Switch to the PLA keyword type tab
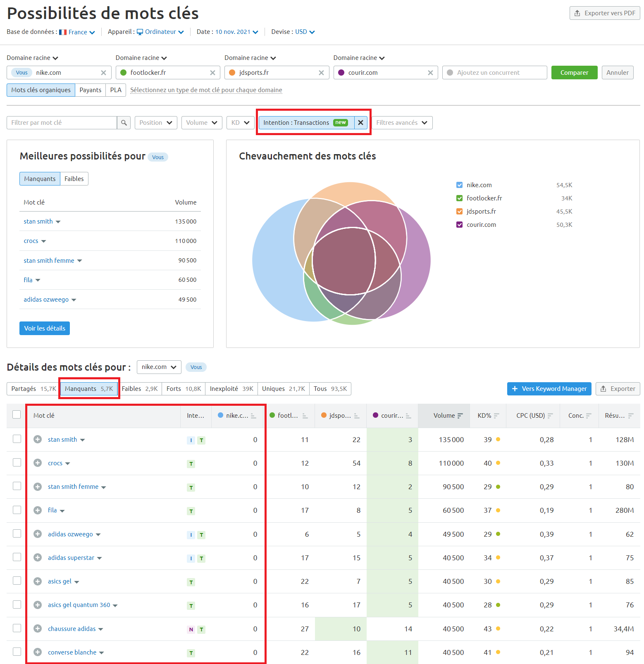644x664 pixels. 116,90
